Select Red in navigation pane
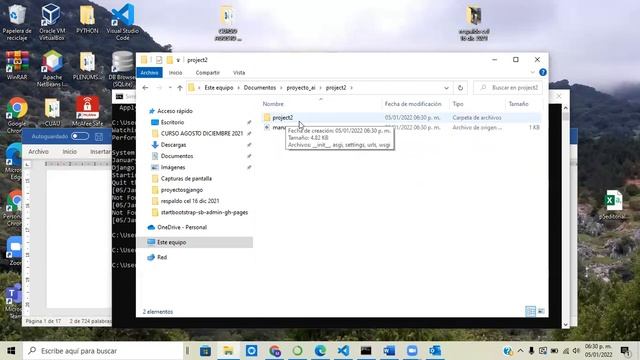 pyautogui.click(x=162, y=257)
